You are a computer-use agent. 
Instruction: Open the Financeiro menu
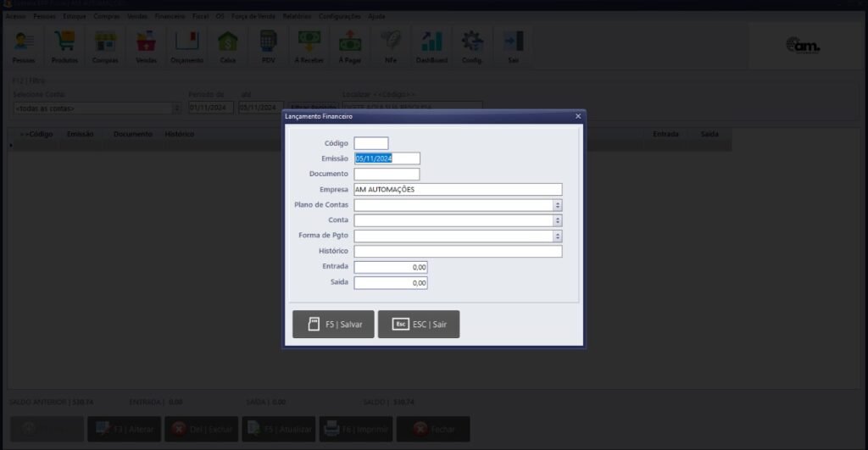(170, 16)
